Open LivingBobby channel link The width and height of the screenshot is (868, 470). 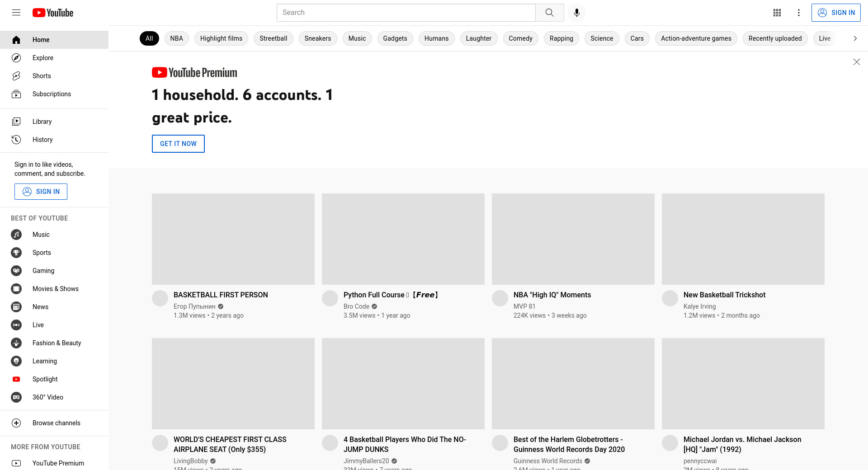click(191, 461)
